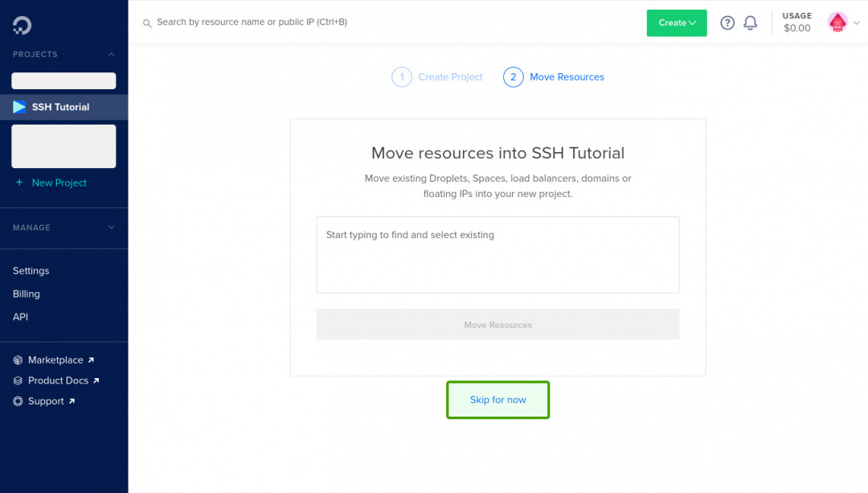Select step 2 Move Resources
The height and width of the screenshot is (493, 868).
(554, 77)
